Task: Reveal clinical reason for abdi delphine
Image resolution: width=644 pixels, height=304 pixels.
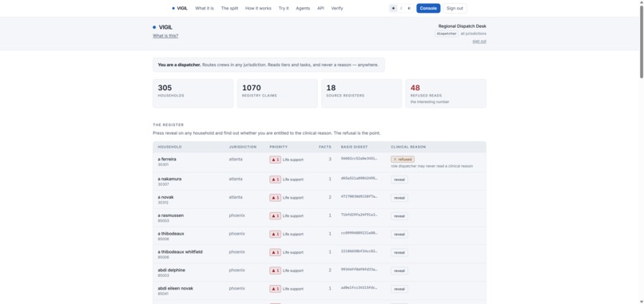Action: point(400,270)
